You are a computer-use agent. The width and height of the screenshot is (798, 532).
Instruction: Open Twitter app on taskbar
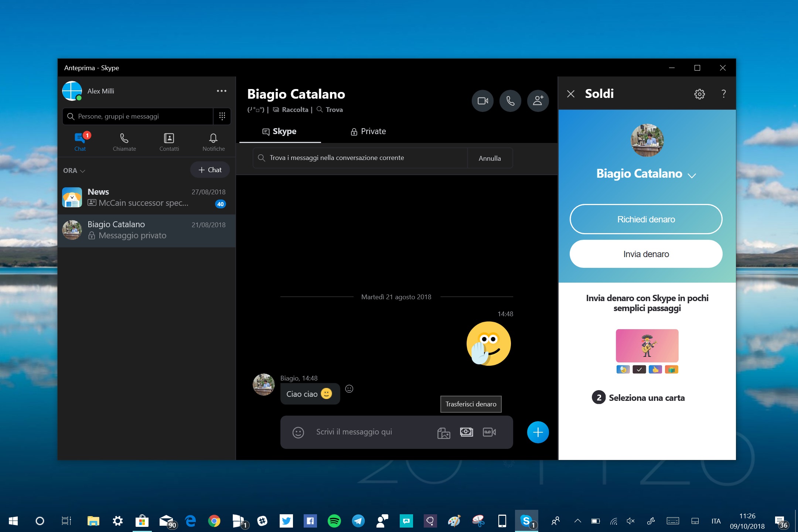coord(286,521)
